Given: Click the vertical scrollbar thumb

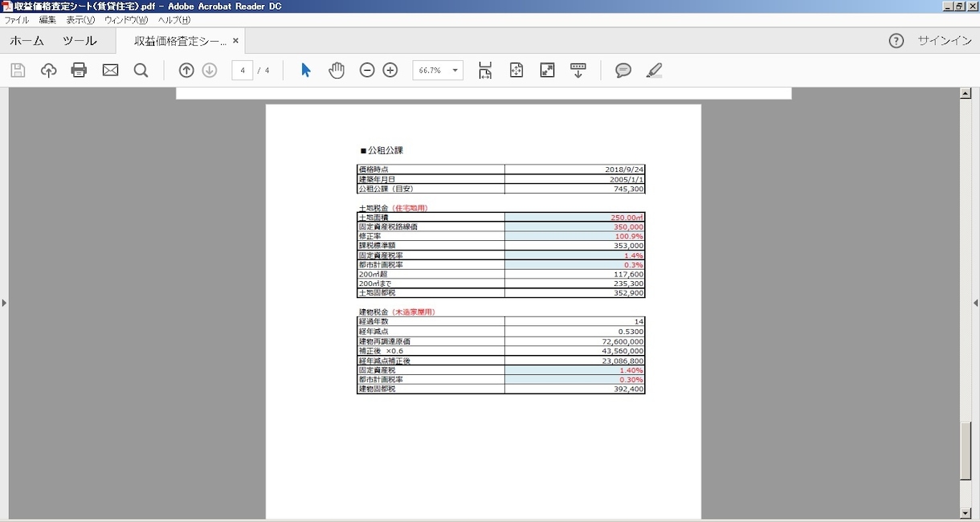Looking at the screenshot, I should tap(966, 451).
